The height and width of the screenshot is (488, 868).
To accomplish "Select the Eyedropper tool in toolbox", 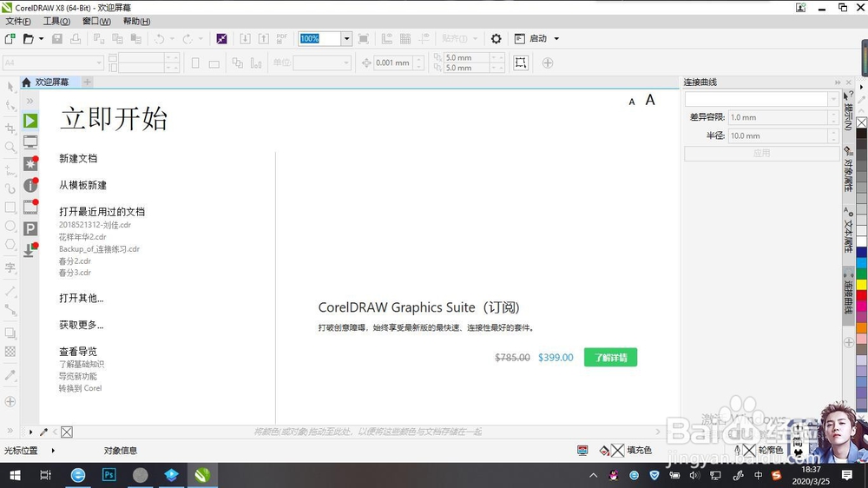I will [x=10, y=375].
